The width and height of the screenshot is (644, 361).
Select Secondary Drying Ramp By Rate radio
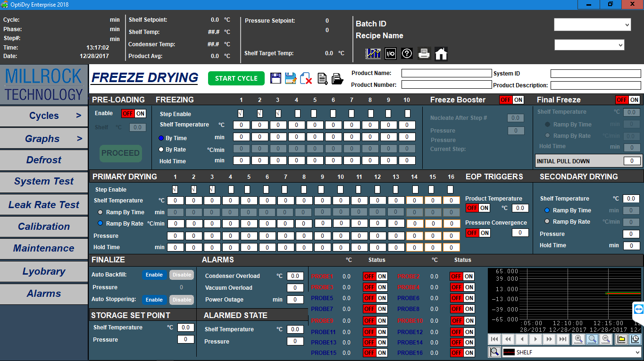[x=547, y=221]
